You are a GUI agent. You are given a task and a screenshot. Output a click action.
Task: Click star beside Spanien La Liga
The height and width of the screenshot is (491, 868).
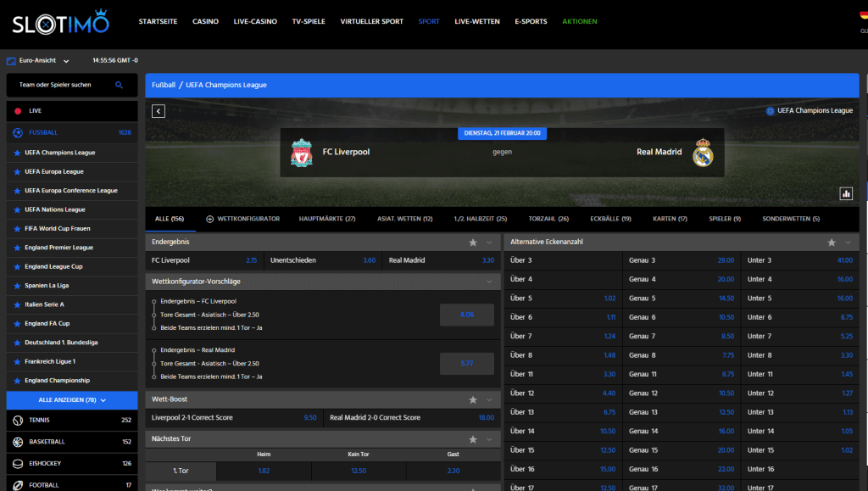17,286
